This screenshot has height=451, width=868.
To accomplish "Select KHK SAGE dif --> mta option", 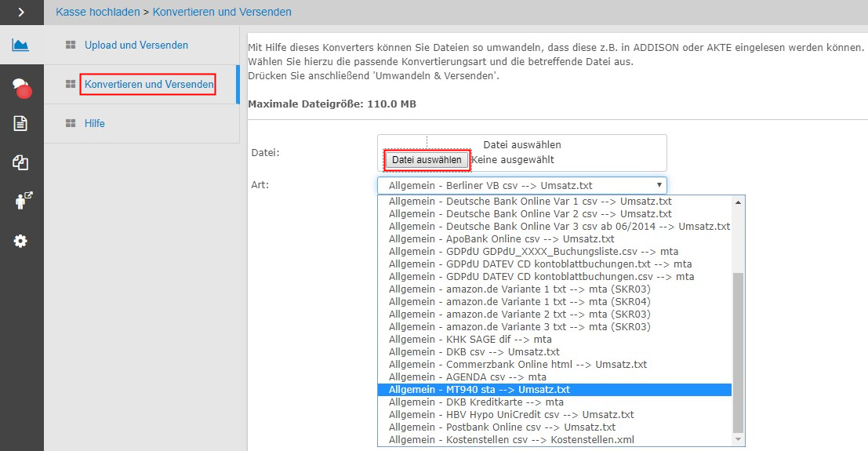I will click(x=554, y=339).
